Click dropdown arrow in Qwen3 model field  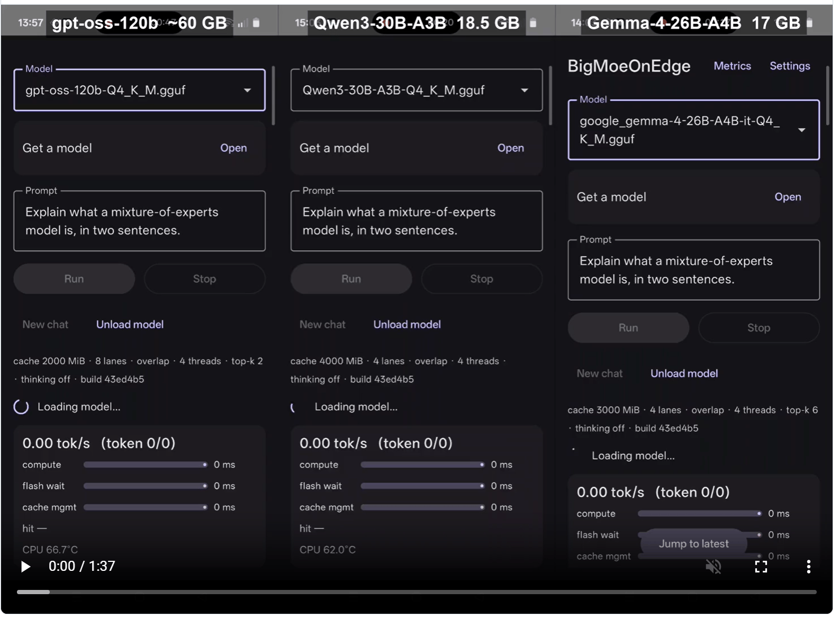pyautogui.click(x=525, y=90)
